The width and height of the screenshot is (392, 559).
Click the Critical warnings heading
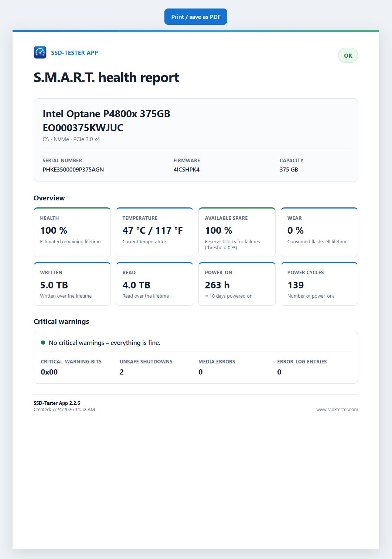(x=61, y=321)
